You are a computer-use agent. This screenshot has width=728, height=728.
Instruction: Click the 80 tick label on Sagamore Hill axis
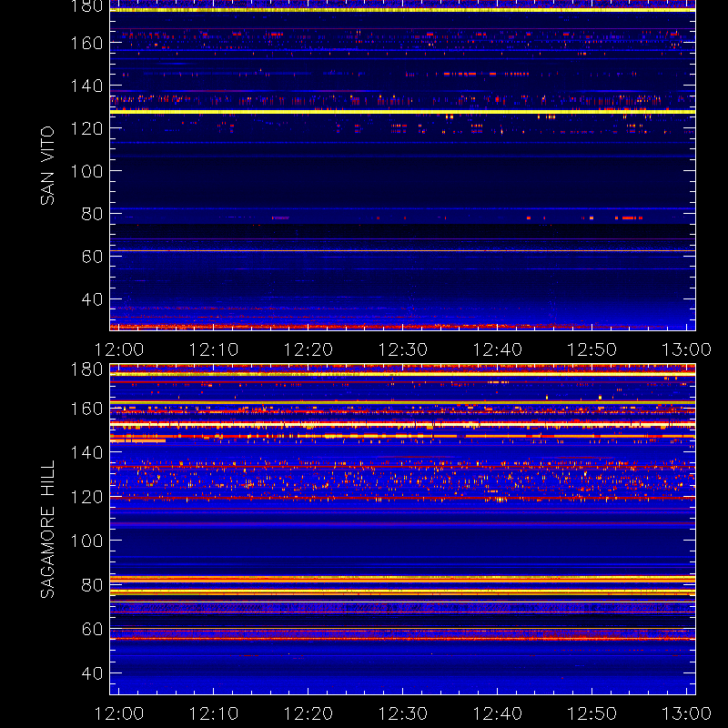click(92, 585)
